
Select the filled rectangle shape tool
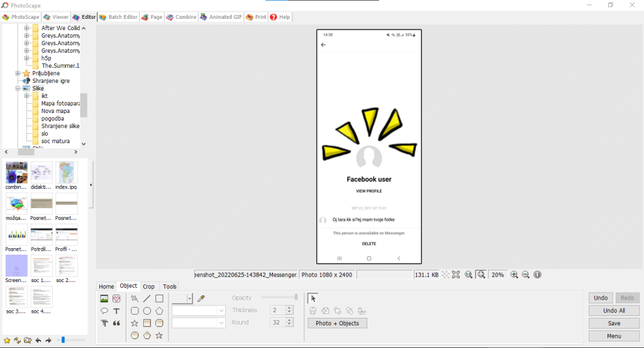coord(147,323)
